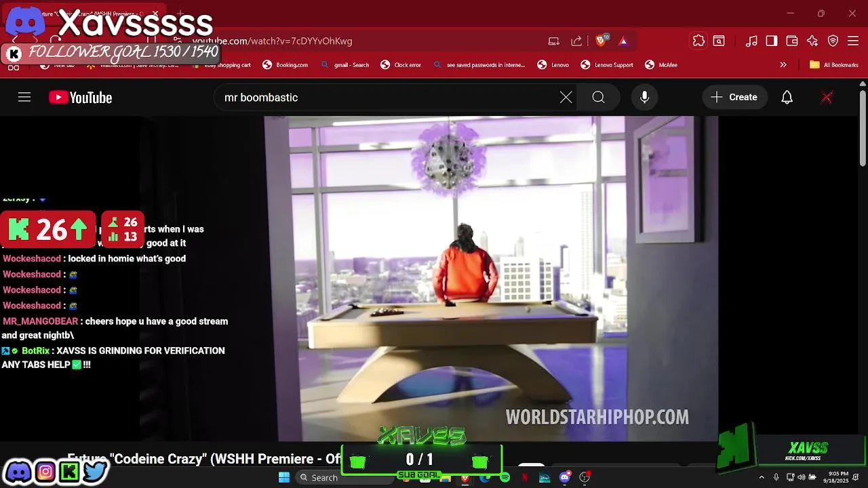Close the active YouTube tab
The height and width of the screenshot is (488, 868).
(155, 14)
